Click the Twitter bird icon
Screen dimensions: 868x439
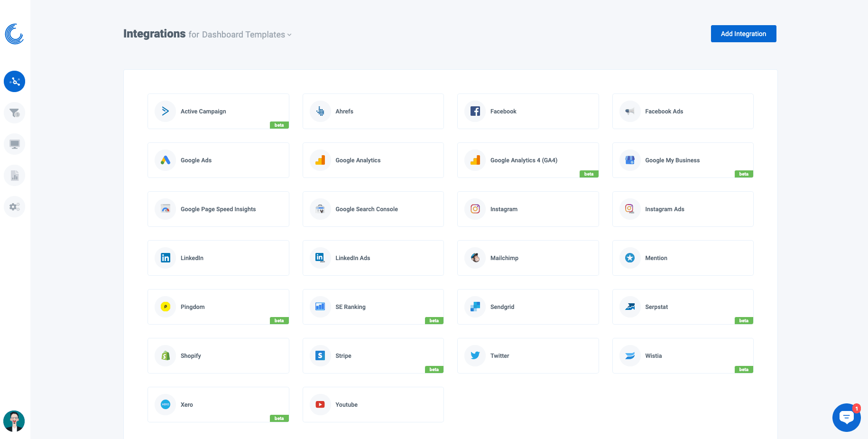(475, 355)
